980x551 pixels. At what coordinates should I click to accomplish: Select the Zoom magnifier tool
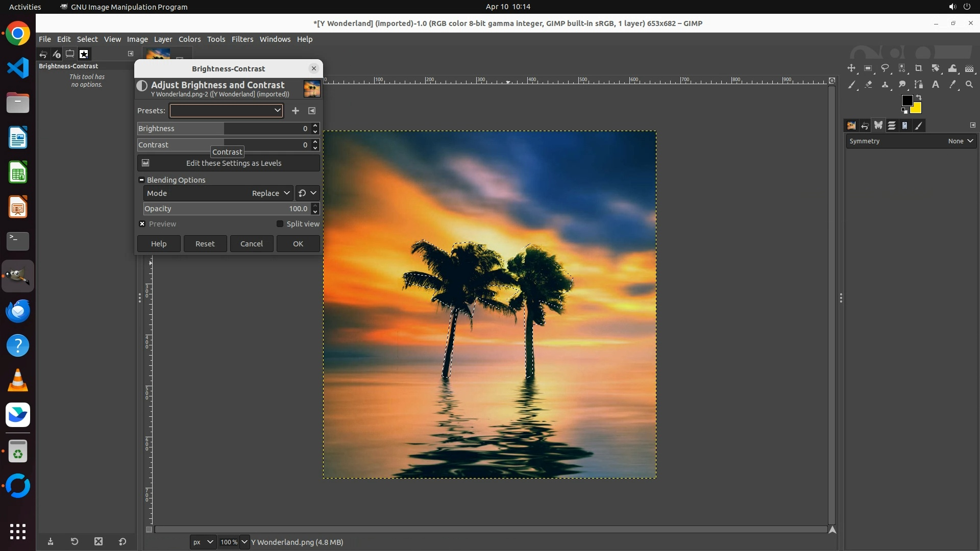[x=969, y=85]
